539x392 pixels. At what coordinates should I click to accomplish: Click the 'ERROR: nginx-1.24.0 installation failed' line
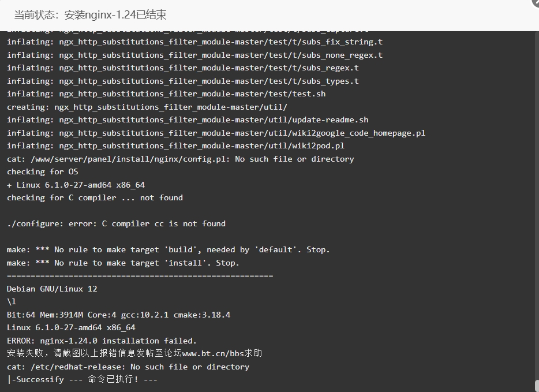click(102, 341)
